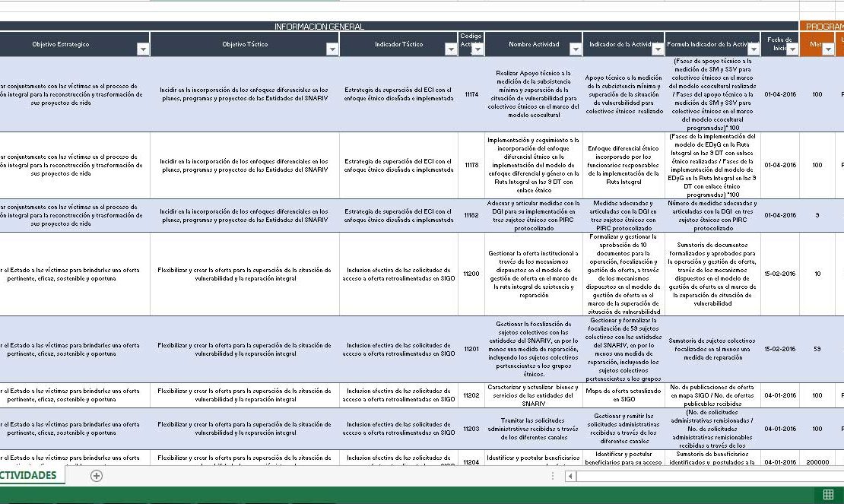This screenshot has height=504, width=844.
Task: Select the cell beginning 'Implementación y seguimiento'
Action: [x=534, y=165]
